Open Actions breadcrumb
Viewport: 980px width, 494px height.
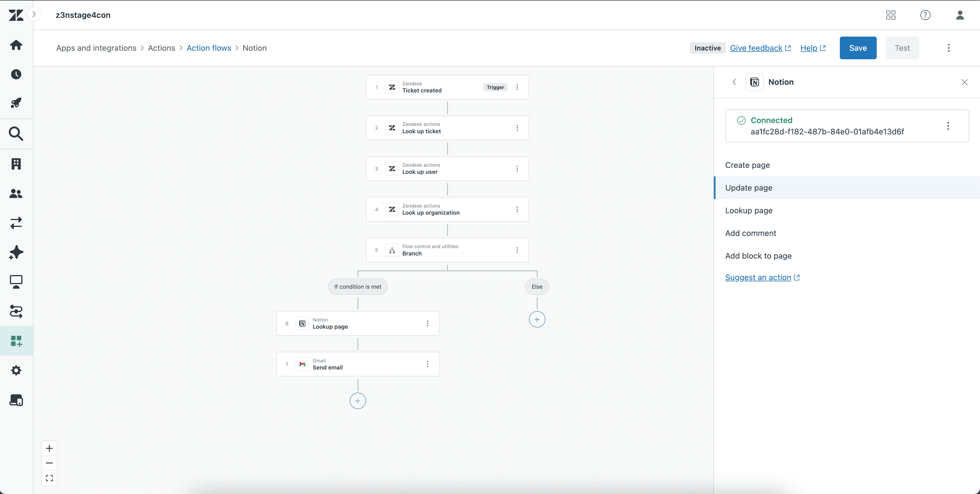pyautogui.click(x=161, y=48)
